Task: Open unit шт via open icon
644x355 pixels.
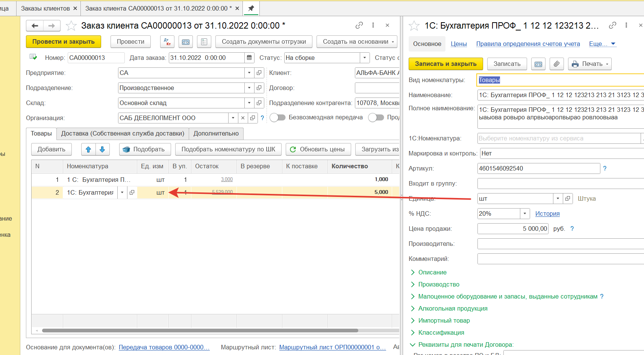Action: point(568,198)
